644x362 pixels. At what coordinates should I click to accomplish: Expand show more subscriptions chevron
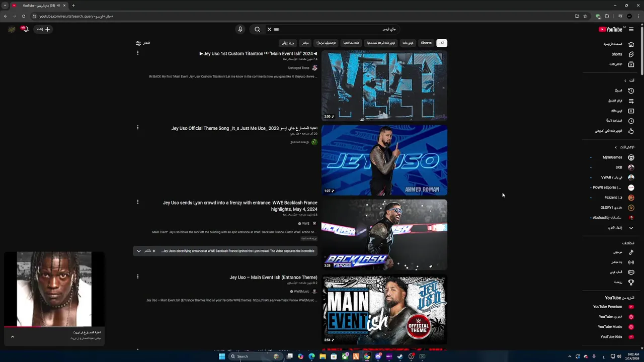pyautogui.click(x=631, y=228)
